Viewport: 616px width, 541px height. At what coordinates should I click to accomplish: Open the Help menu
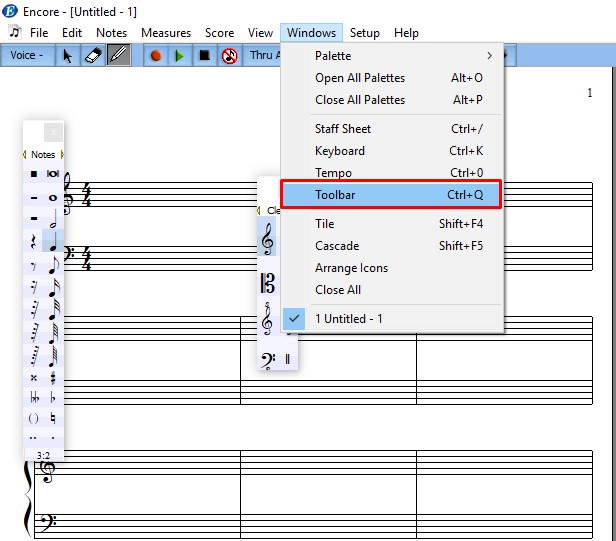pos(406,33)
